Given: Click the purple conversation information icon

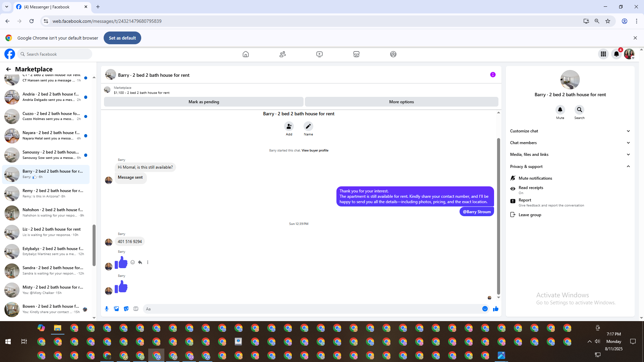Looking at the screenshot, I should pyautogui.click(x=493, y=75).
